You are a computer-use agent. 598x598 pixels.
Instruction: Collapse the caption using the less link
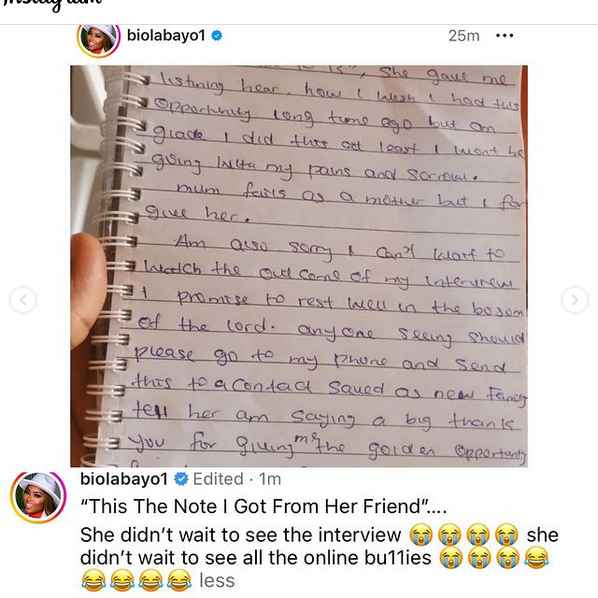(217, 581)
